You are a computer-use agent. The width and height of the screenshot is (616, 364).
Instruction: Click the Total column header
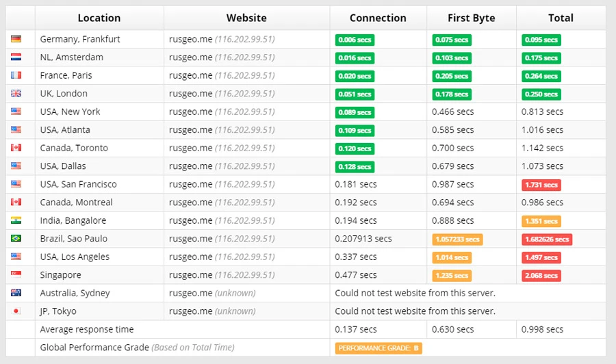pos(561,18)
